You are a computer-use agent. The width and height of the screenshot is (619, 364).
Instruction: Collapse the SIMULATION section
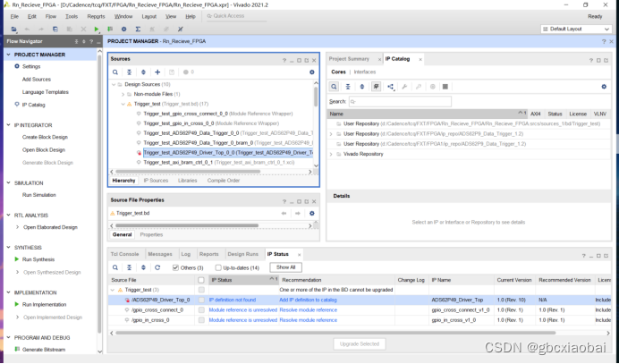point(8,183)
